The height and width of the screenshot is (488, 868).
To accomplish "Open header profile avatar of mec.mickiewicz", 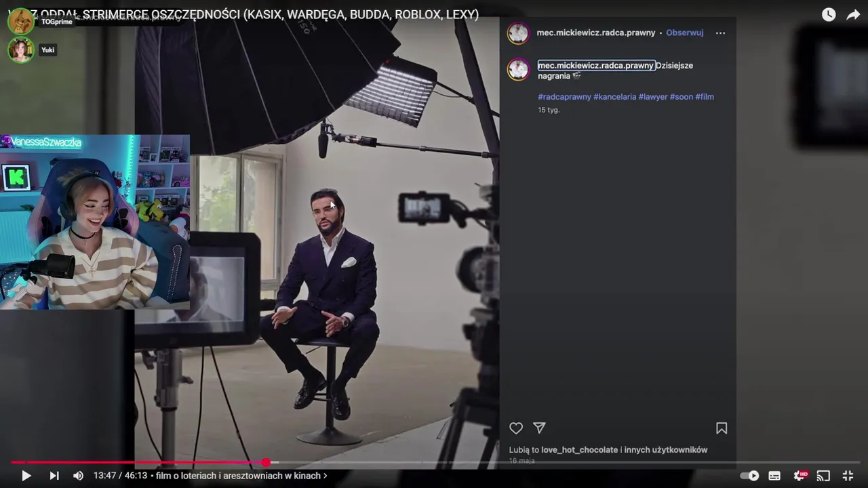I will click(518, 33).
